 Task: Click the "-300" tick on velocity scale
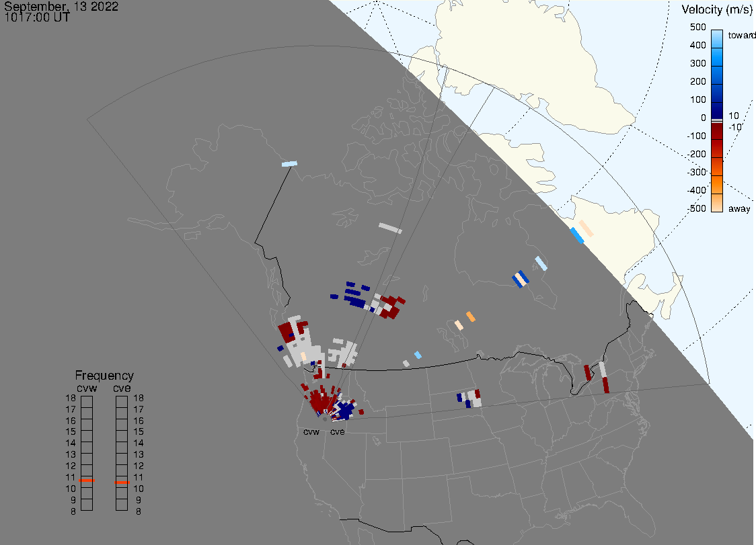[x=696, y=172]
